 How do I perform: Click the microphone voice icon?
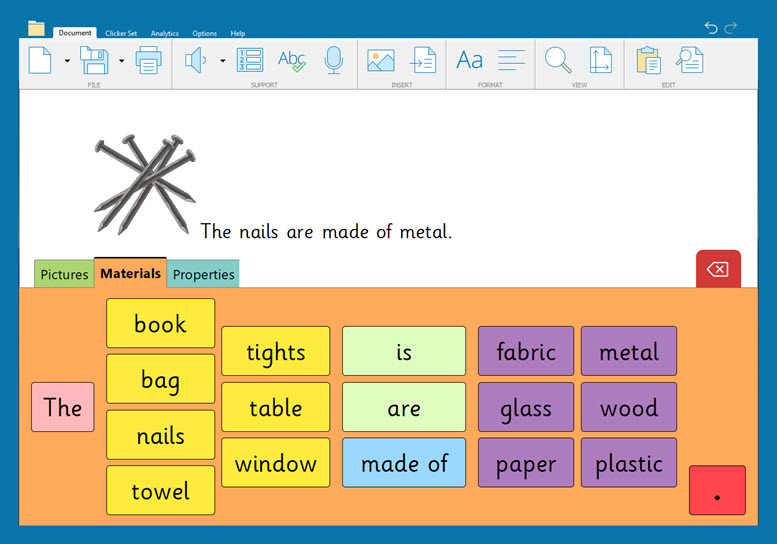[x=334, y=60]
